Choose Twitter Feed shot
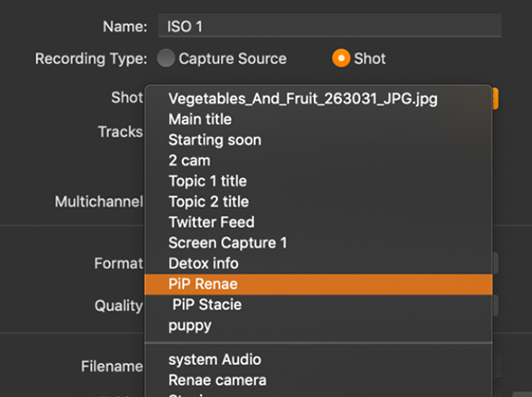532x397 pixels. [319, 223]
